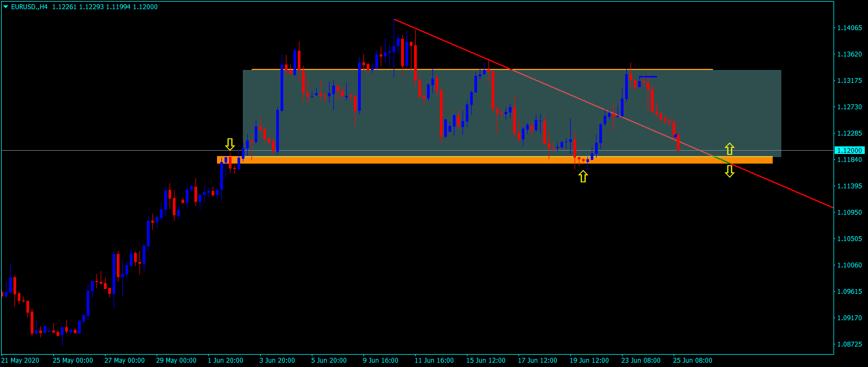Click the chart menu triangle beside EURUSD
This screenshot has width=868, height=367.
(5, 7)
